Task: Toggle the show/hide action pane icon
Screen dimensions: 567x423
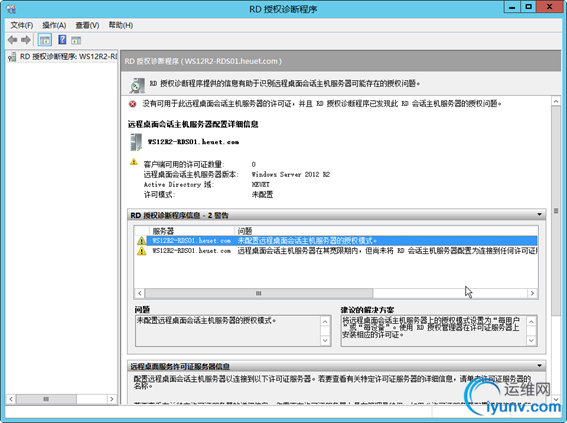Action: coord(76,40)
